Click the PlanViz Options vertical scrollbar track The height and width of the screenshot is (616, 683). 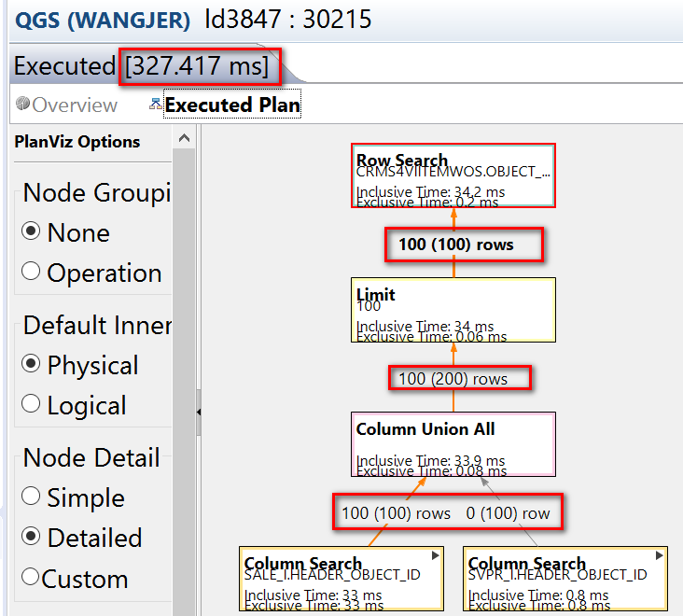(184, 383)
